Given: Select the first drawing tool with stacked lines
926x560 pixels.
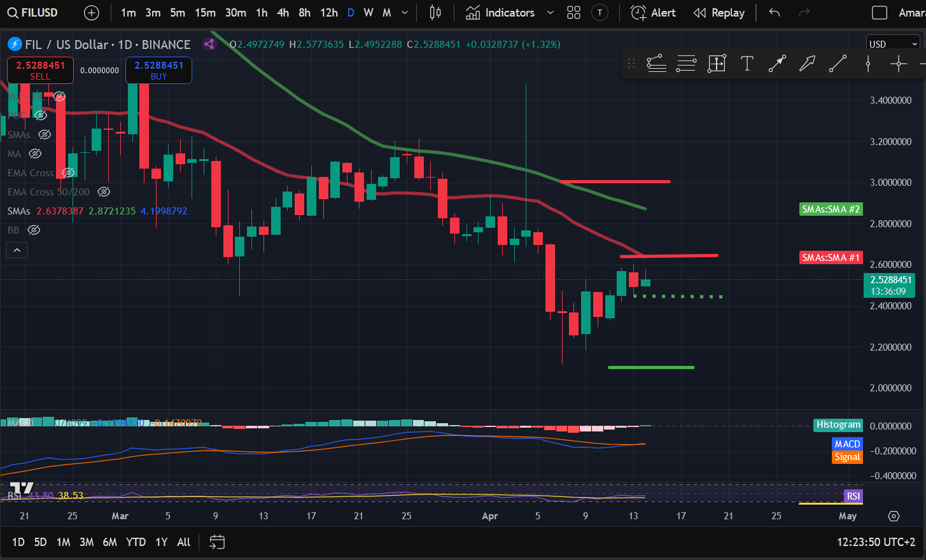Looking at the screenshot, I should coord(656,64).
